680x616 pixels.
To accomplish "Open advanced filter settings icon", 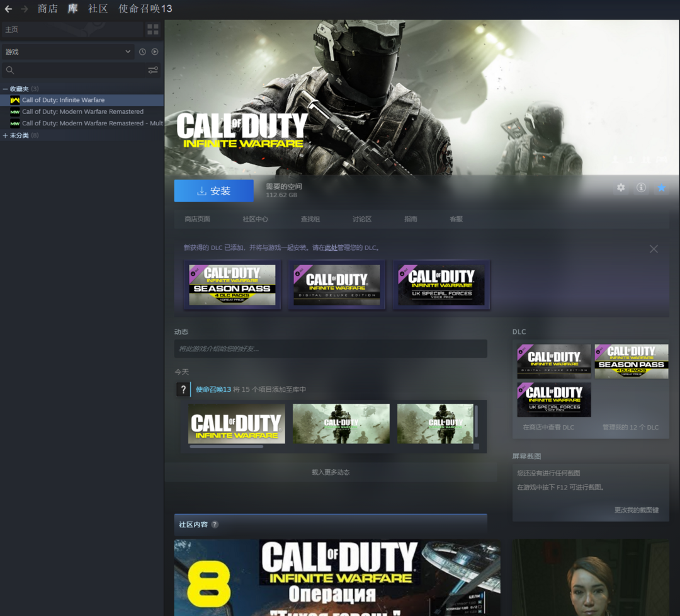I will pos(153,70).
